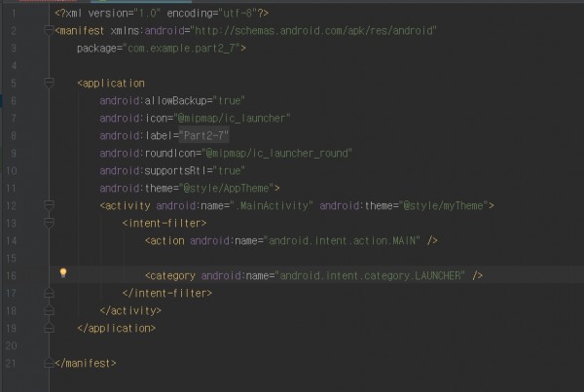The image size is (584, 392).
Task: Click the encoding "utf-8" value
Action: [237, 14]
